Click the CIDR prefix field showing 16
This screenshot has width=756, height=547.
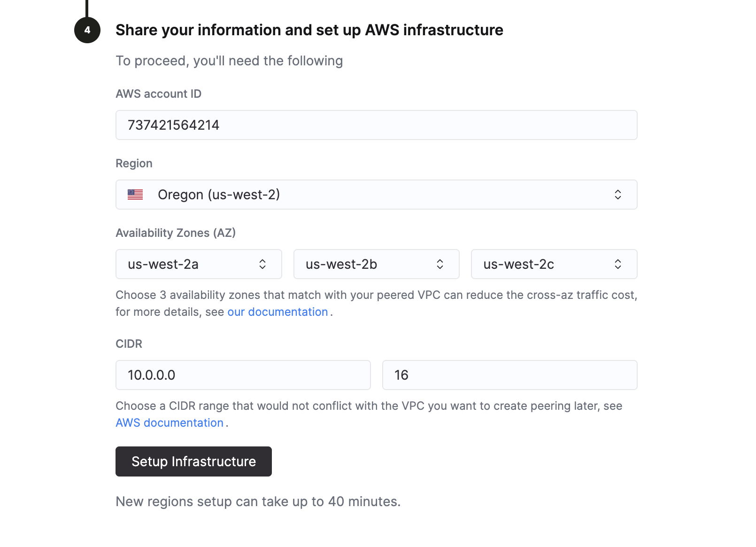pyautogui.click(x=509, y=375)
